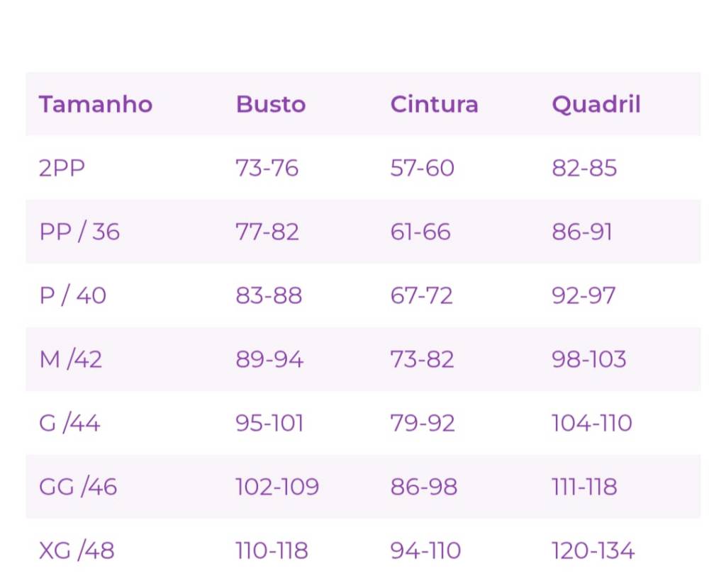Click bust measurement 89-94
The height and width of the screenshot is (588, 726).
click(x=269, y=359)
